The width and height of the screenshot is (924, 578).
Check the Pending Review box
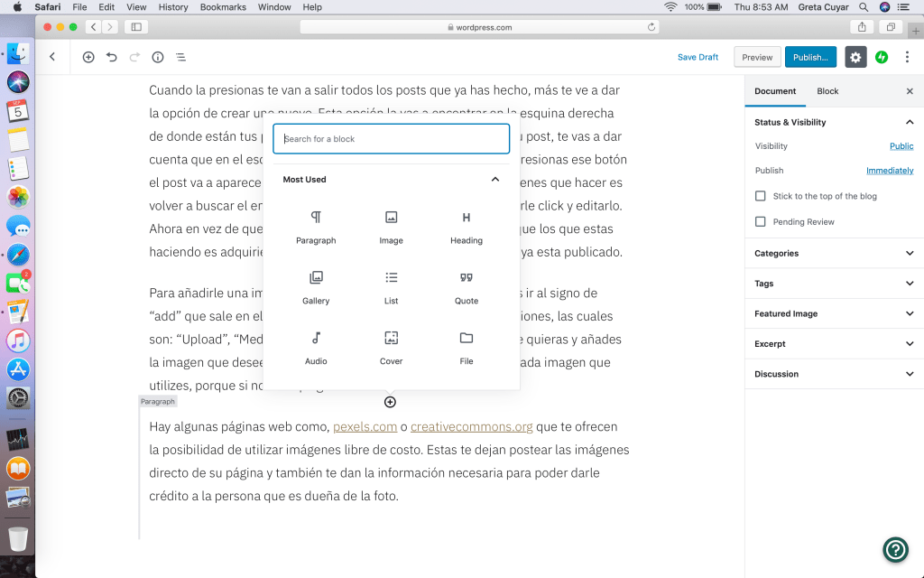point(761,221)
